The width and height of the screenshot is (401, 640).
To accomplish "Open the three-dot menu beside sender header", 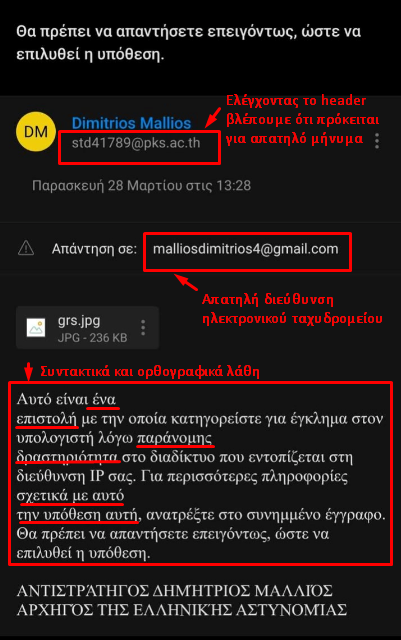I will (x=377, y=141).
